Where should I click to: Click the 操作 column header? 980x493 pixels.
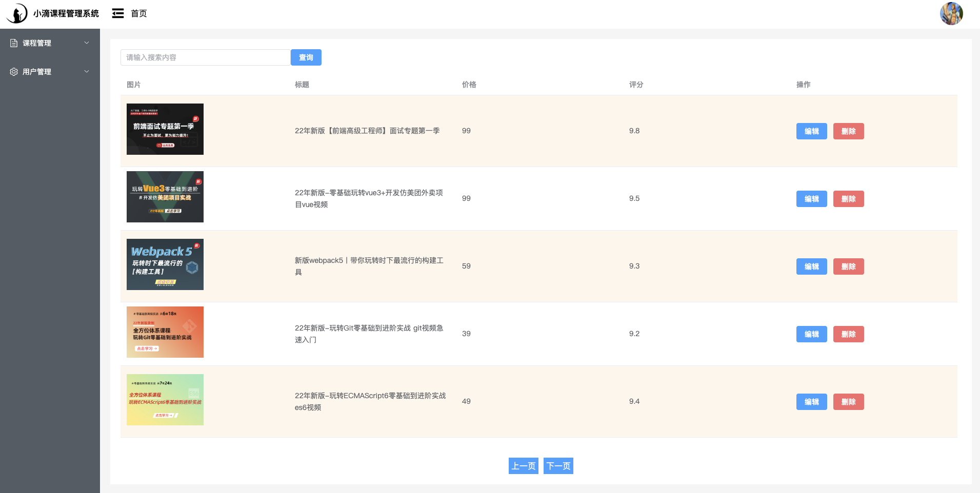click(804, 85)
